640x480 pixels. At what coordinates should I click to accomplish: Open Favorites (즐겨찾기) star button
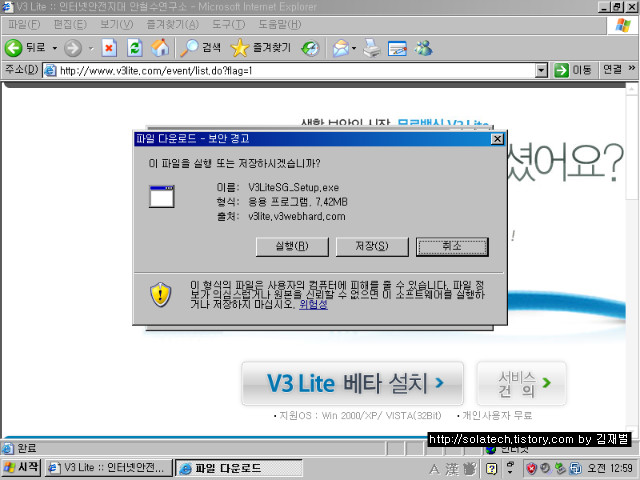click(x=261, y=48)
